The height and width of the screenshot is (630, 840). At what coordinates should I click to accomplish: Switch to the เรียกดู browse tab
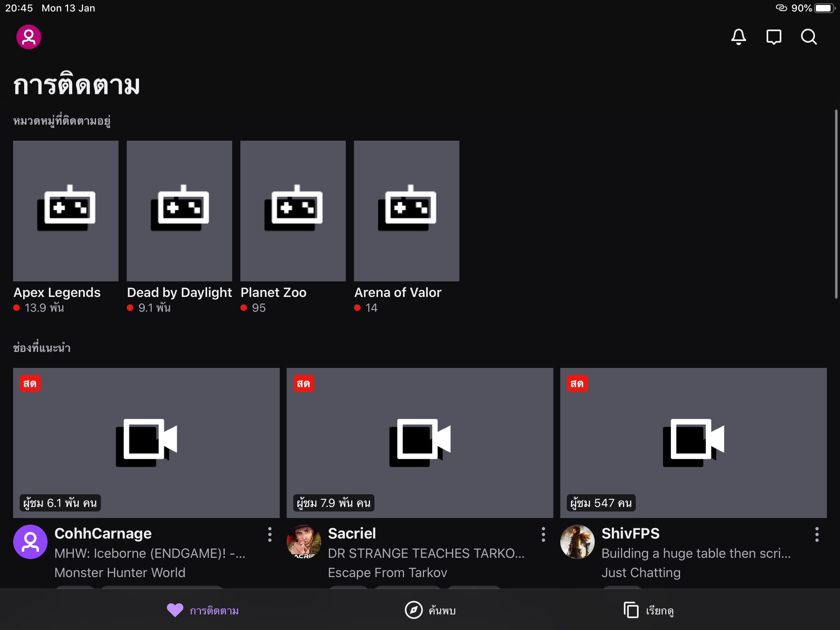coord(648,610)
